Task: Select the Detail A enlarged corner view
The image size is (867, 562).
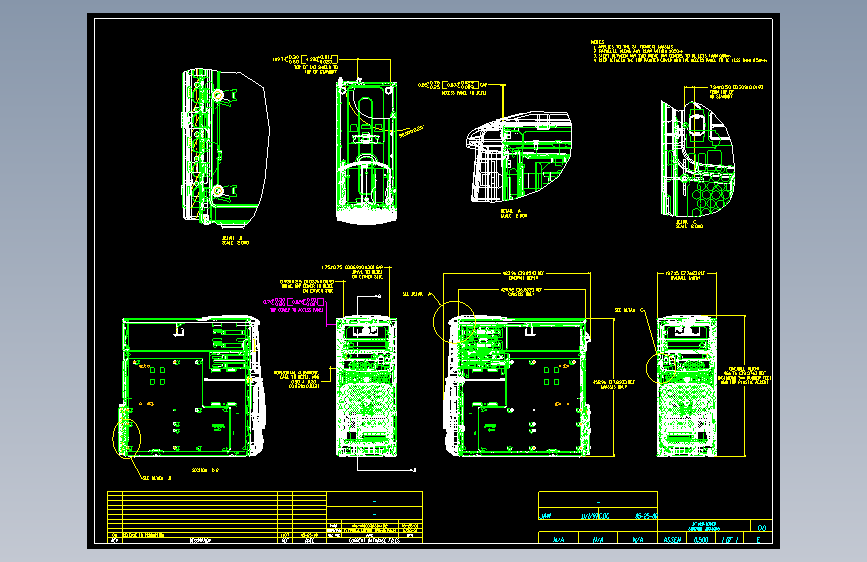Action: pos(520,157)
